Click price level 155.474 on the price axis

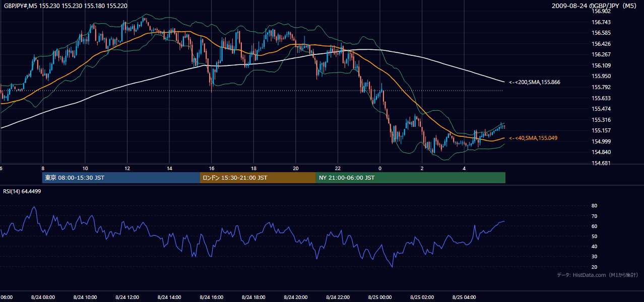tap(601, 109)
